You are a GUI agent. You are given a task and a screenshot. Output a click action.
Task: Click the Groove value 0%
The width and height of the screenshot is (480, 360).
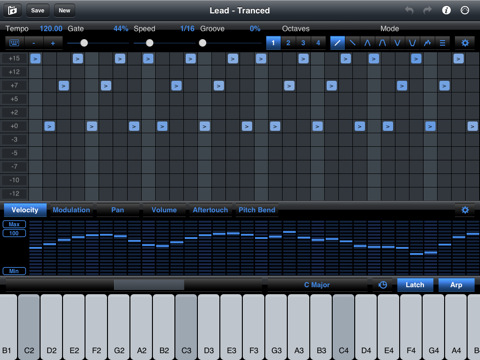click(255, 29)
